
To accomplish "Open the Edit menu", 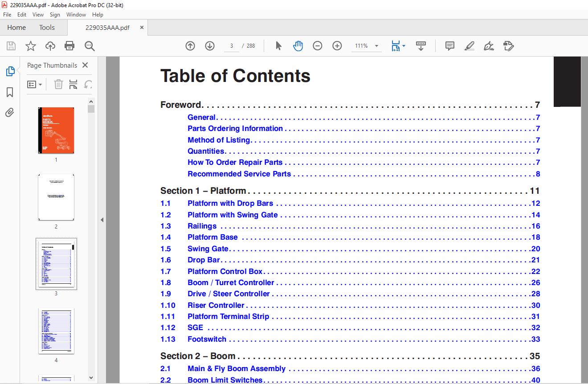I will tap(22, 15).
